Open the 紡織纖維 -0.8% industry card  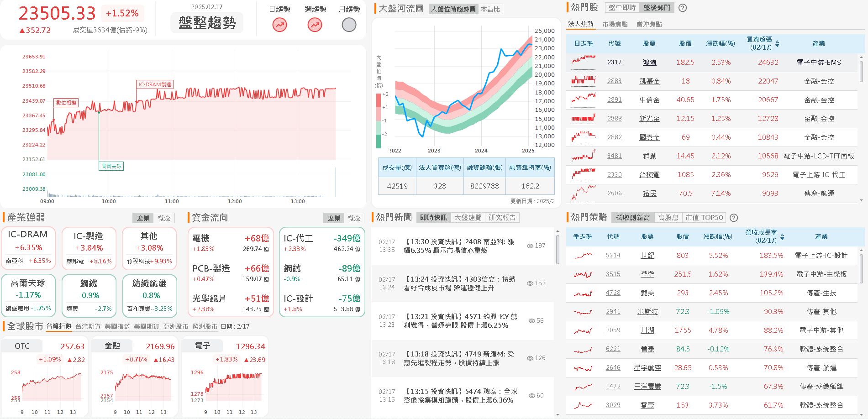[x=149, y=295]
